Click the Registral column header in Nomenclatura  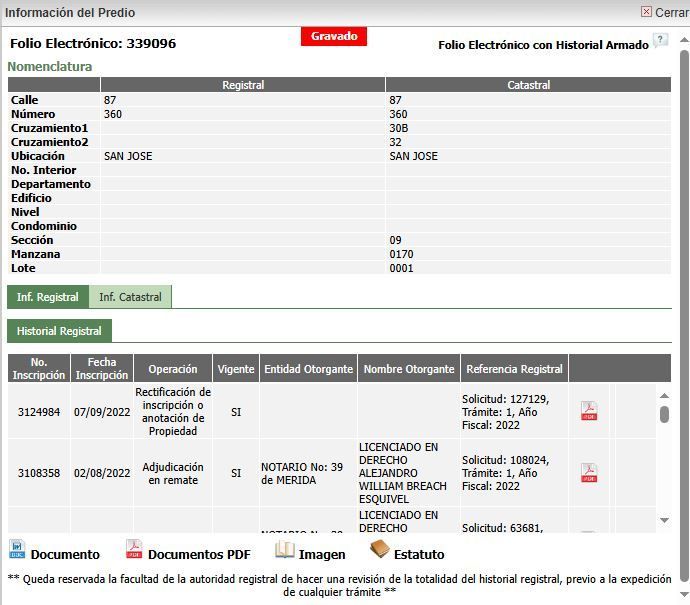click(x=243, y=84)
